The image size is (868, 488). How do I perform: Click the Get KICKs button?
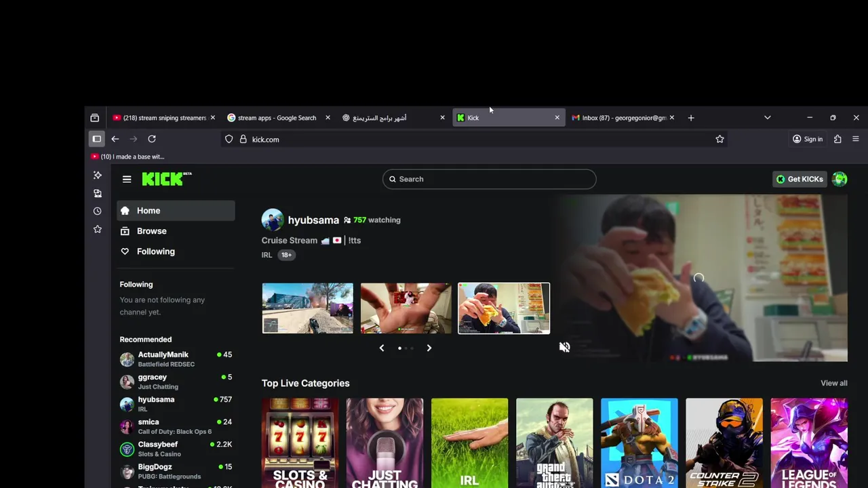[x=800, y=179]
